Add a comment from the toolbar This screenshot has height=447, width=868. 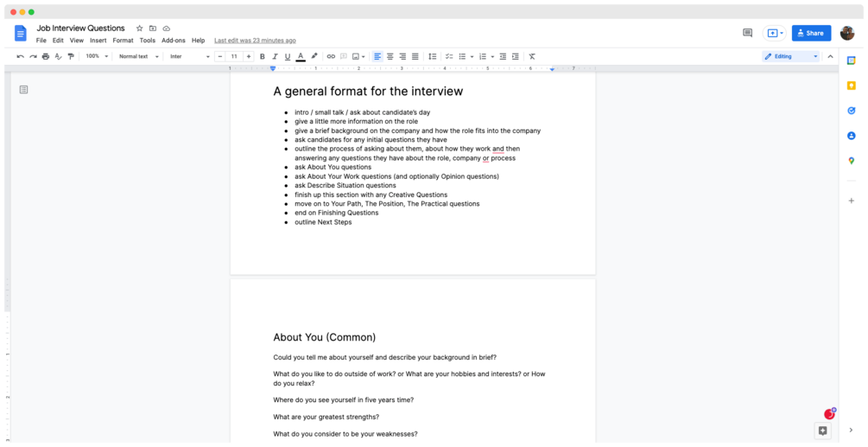(343, 56)
